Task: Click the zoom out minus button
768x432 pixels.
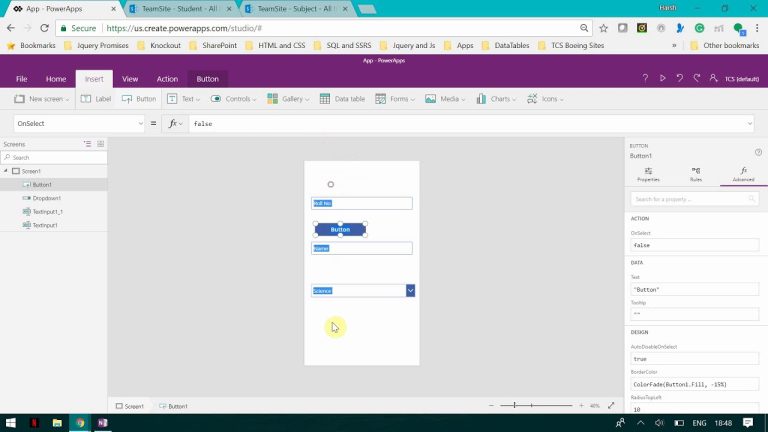Action: pos(491,406)
